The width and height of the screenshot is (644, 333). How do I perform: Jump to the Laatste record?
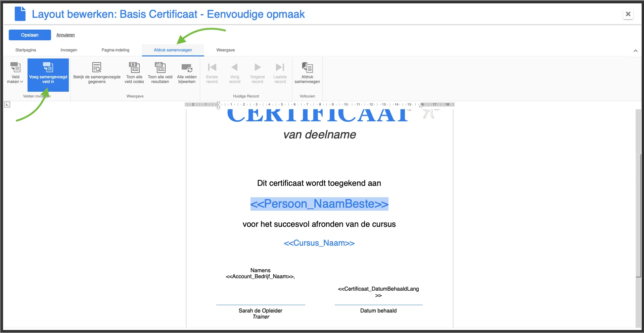280,72
